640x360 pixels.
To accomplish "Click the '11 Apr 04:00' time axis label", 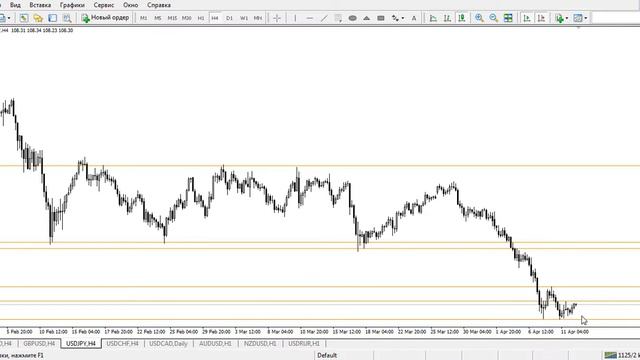I will click(x=575, y=332).
